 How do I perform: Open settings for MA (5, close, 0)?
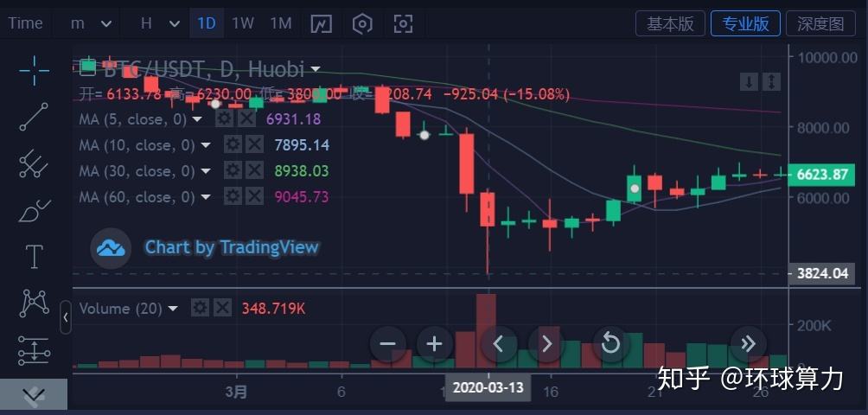click(x=224, y=118)
